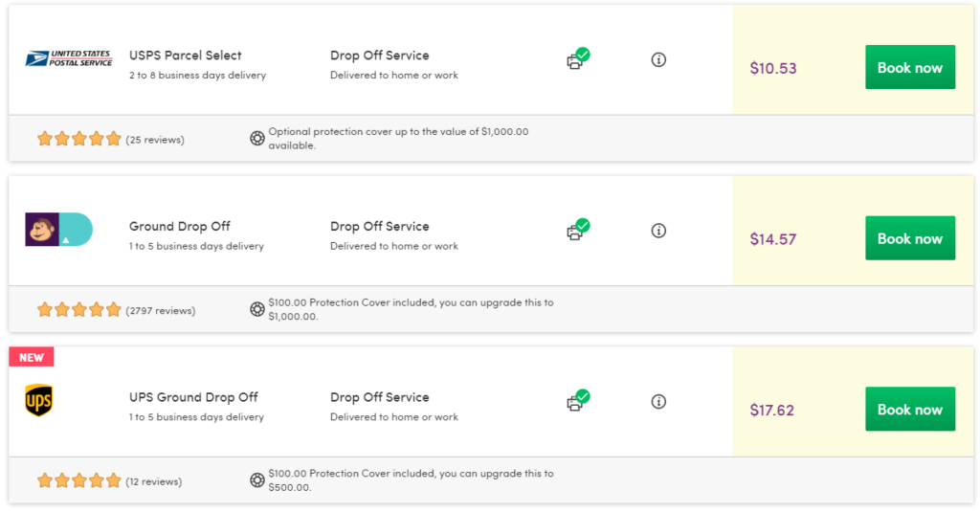Click protection cover icon under USPS listing
980x512 pixels.
click(257, 138)
